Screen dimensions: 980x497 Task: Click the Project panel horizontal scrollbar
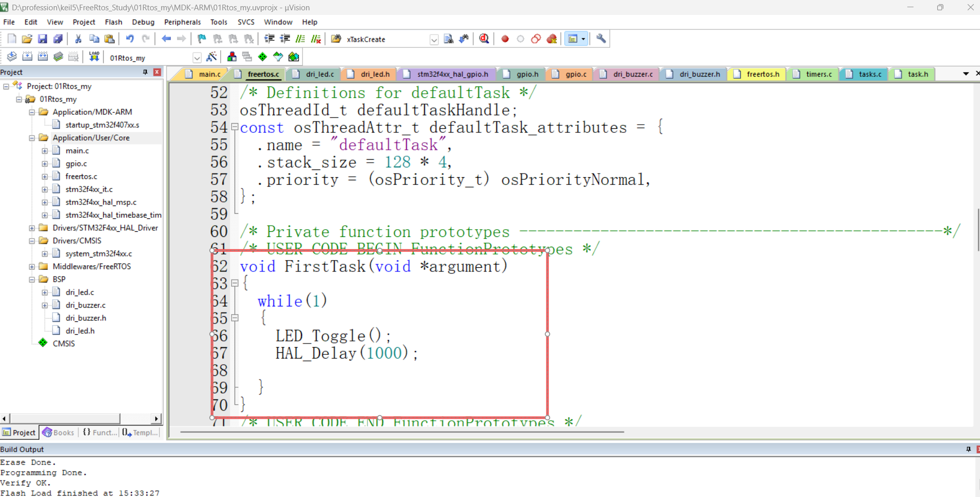pos(81,419)
